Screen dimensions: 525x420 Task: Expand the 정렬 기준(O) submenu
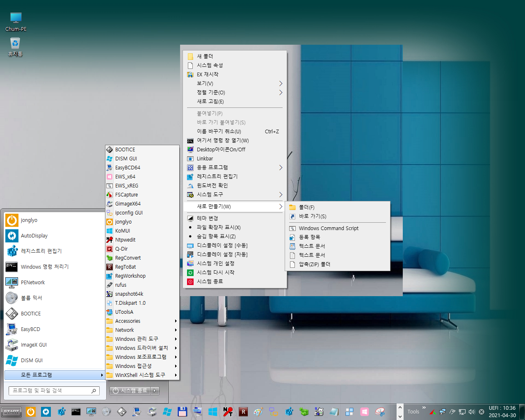[x=235, y=93]
